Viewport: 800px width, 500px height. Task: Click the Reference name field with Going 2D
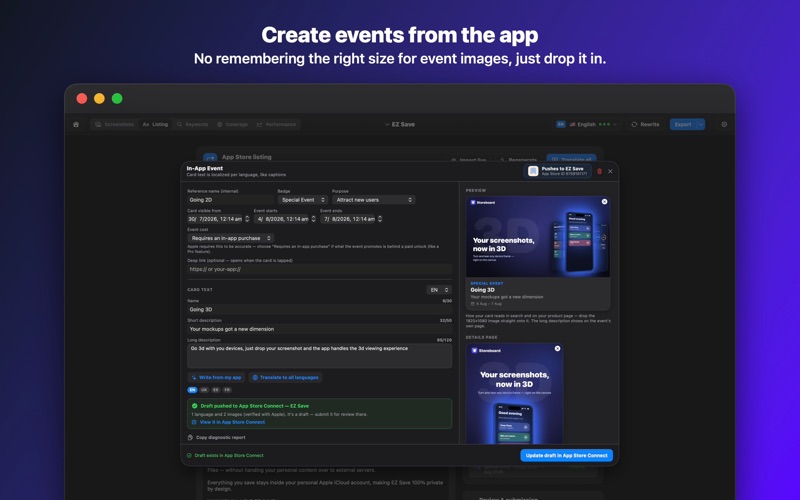[231, 200]
